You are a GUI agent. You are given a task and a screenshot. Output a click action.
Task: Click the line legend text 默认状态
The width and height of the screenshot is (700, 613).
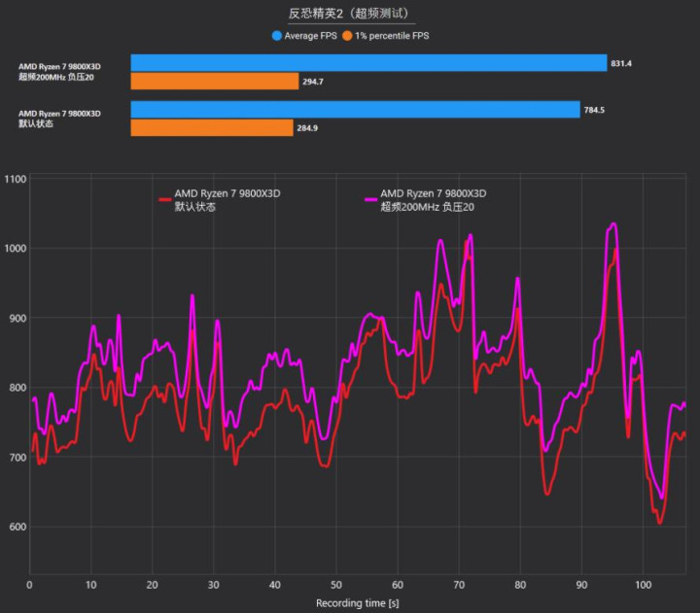tap(195, 207)
